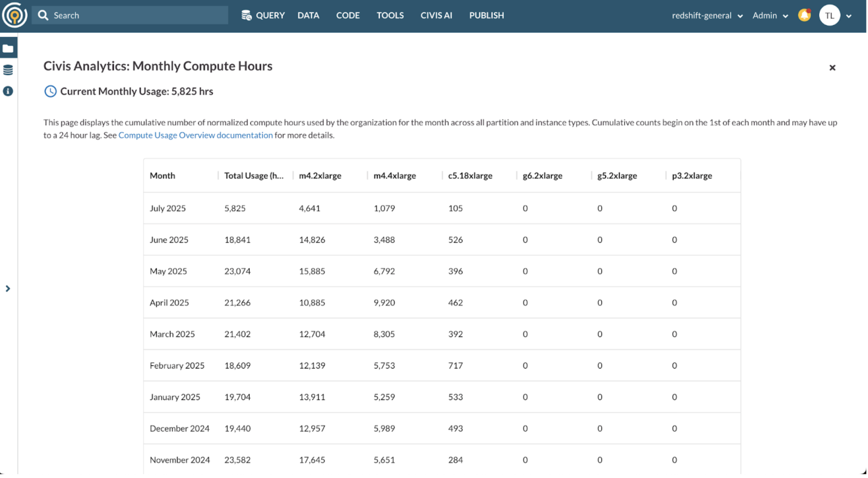Select the November 2024 row label
Image resolution: width=868 pixels, height=478 pixels.
coord(180,460)
